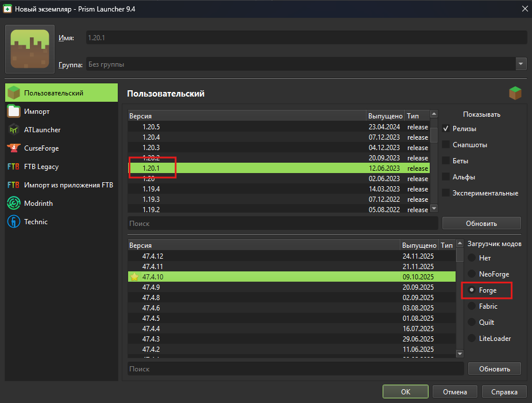The image size is (532, 403).
Task: Select Forge version 47.4.2
Action: 292,349
